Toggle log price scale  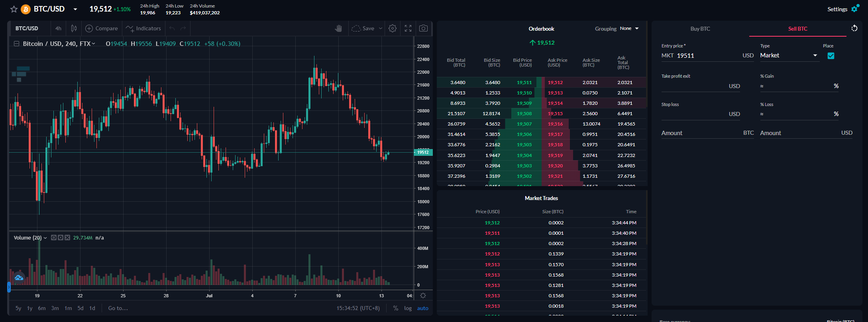coord(408,308)
